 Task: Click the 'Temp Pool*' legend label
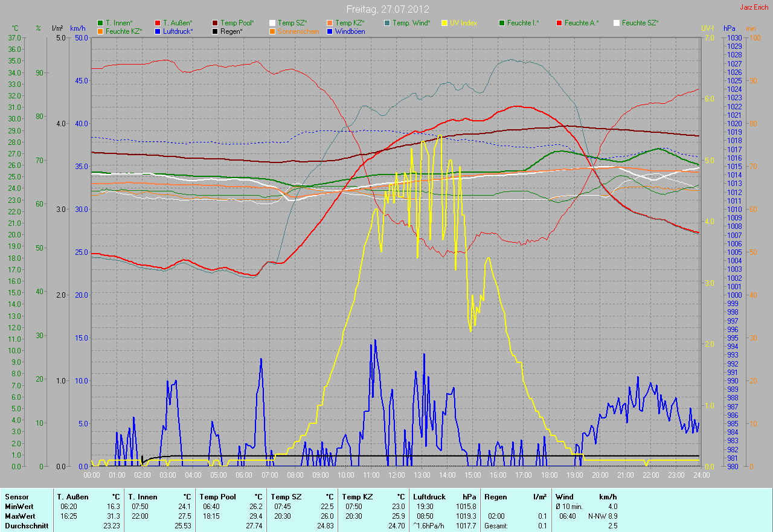tap(237, 23)
